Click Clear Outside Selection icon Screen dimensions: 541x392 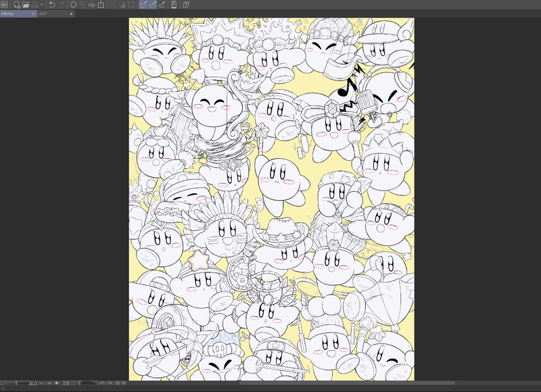82,5
